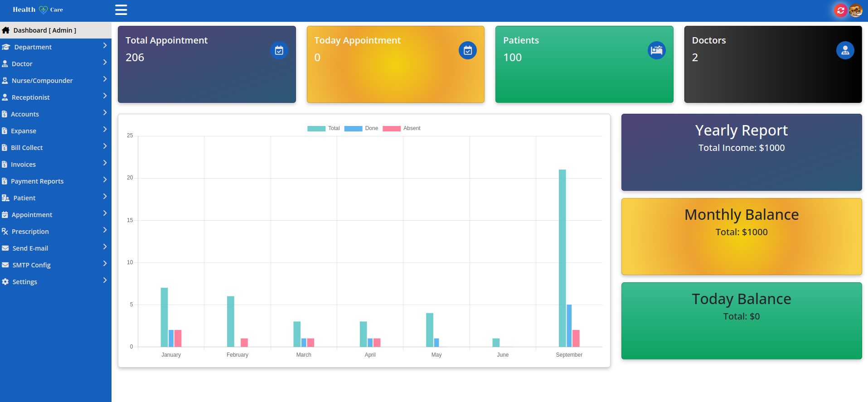Image resolution: width=868 pixels, height=402 pixels.
Task: Click the January Total bar in chart
Action: point(164,317)
